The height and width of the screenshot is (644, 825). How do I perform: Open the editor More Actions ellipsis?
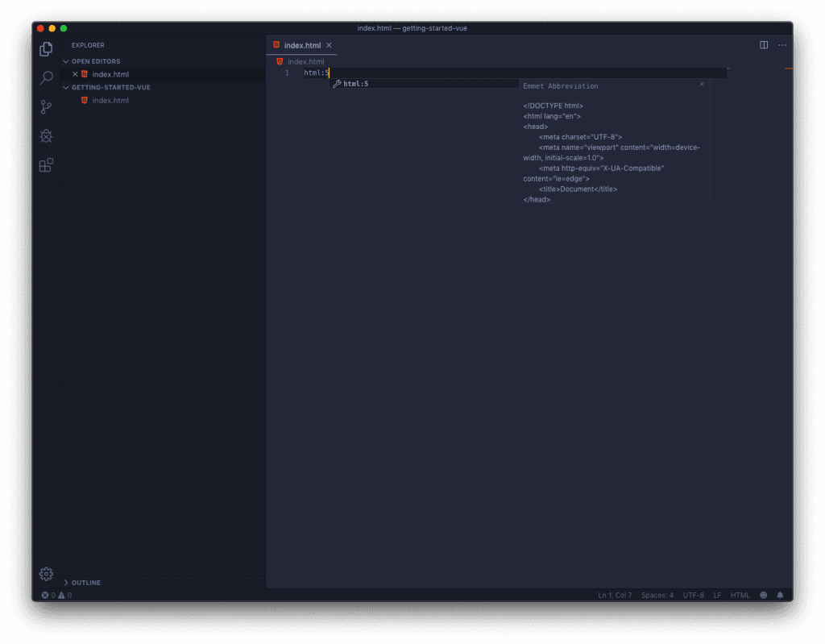(781, 45)
